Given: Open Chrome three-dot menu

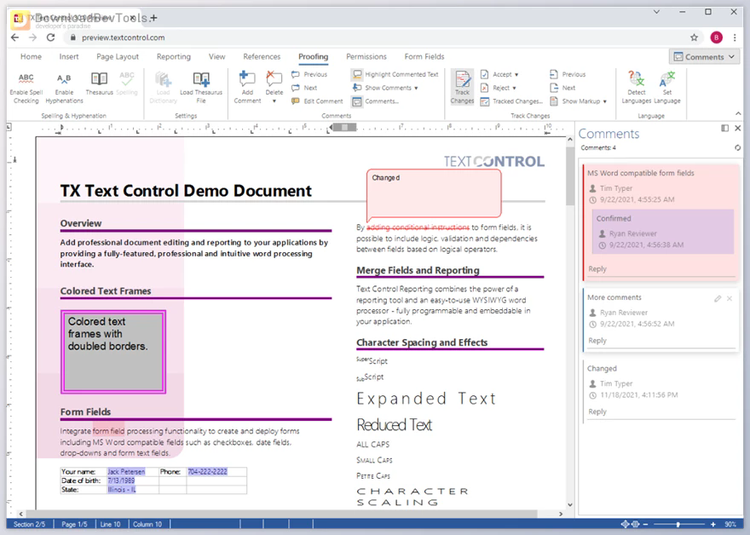Looking at the screenshot, I should [x=735, y=37].
